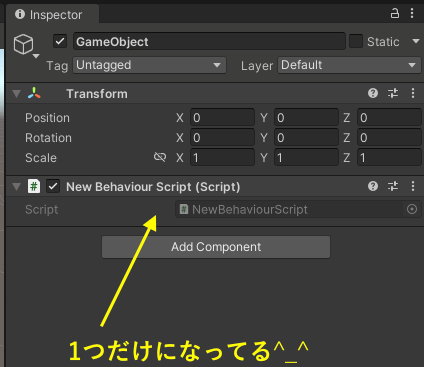Click the New Behaviour Script (Script) title
The image size is (424, 367).
tap(153, 187)
